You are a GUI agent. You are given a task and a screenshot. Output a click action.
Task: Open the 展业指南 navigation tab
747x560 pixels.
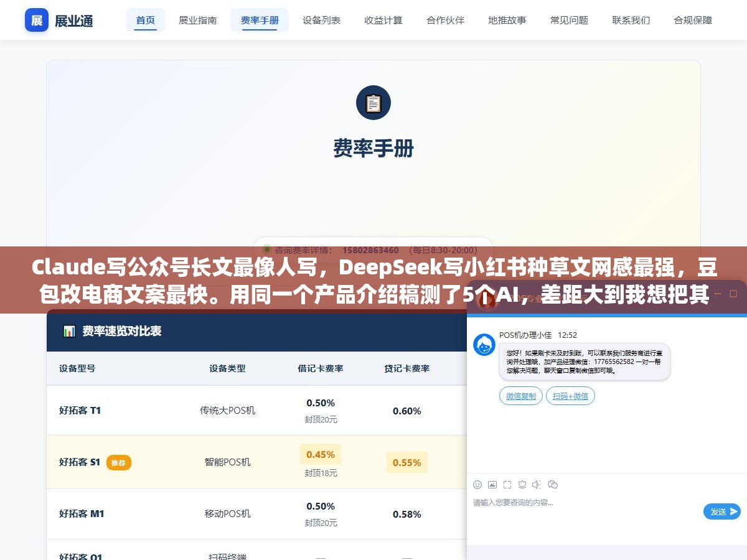pos(198,20)
